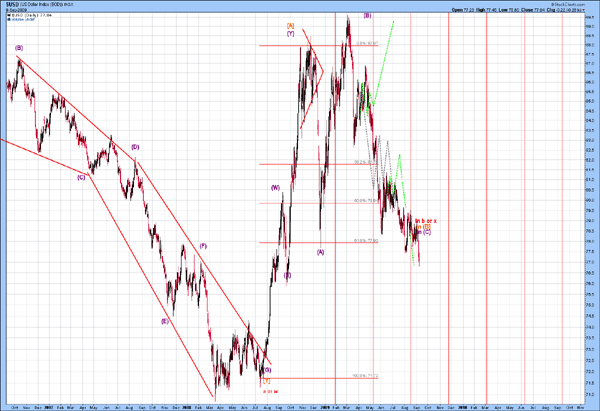Click the purple (X) wave label
600x411 pixels.
coord(287,275)
